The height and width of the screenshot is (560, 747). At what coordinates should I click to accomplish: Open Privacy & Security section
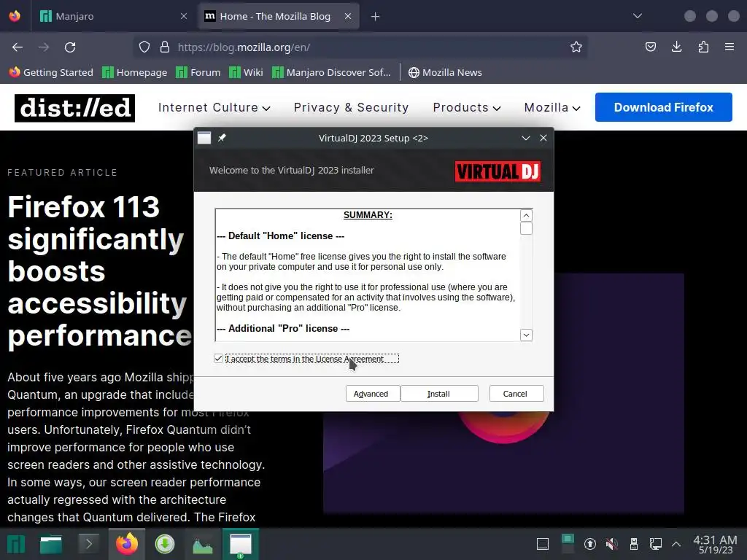351,108
